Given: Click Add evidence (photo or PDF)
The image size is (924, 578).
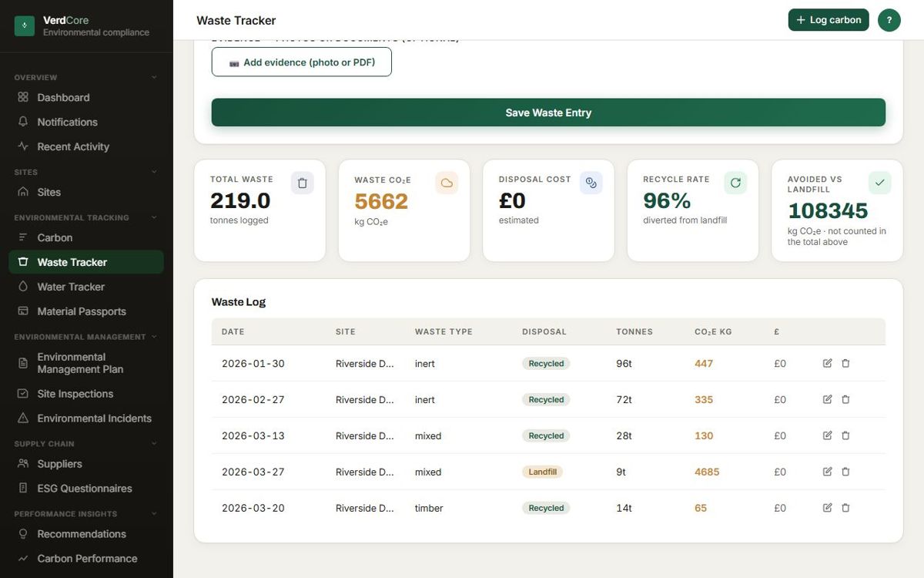Looking at the screenshot, I should click(302, 62).
